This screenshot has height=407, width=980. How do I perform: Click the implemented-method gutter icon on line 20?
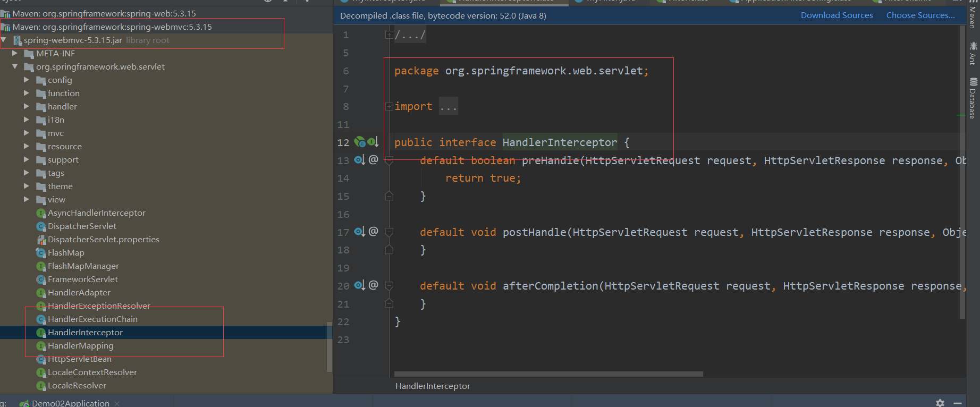(x=360, y=285)
